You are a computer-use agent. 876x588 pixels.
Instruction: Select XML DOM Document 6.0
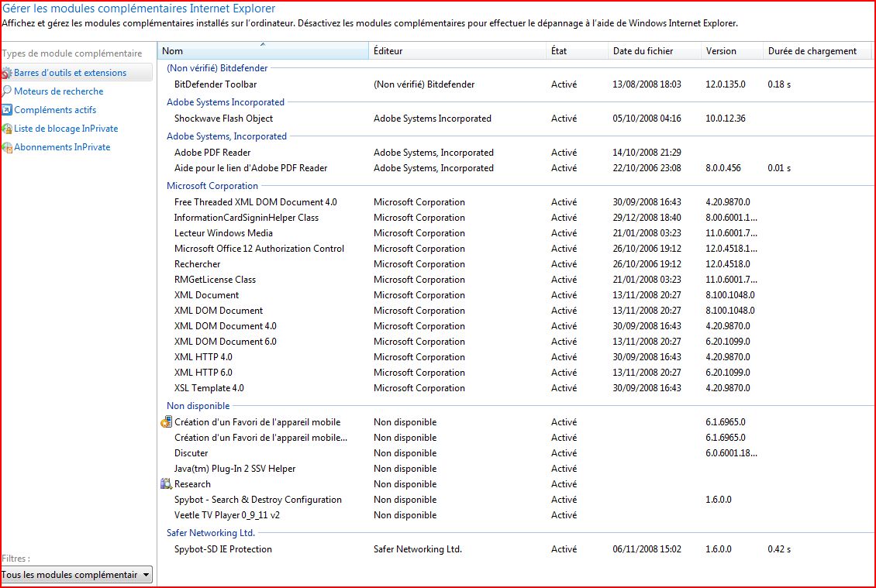point(225,342)
